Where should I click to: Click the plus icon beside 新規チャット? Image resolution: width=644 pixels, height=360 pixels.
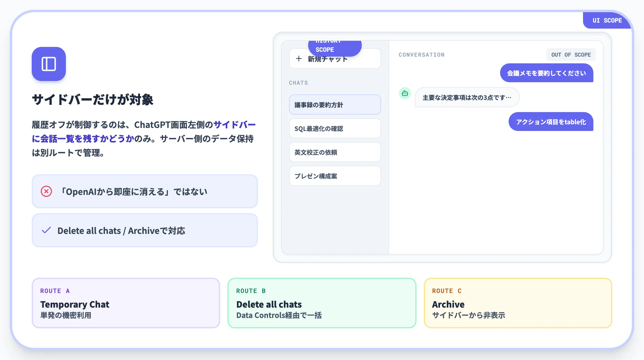pos(299,58)
